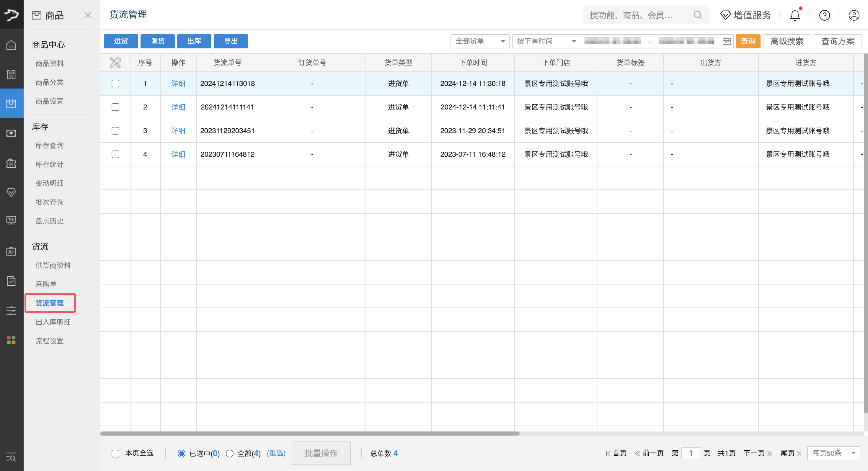Open the report chart document icon in the sidebar

11,281
